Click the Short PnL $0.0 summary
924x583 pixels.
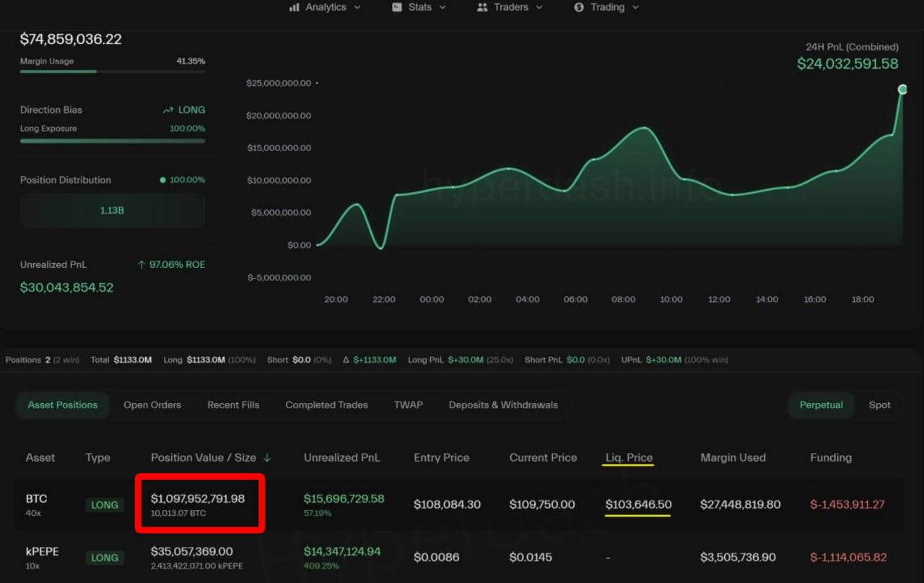click(x=567, y=360)
